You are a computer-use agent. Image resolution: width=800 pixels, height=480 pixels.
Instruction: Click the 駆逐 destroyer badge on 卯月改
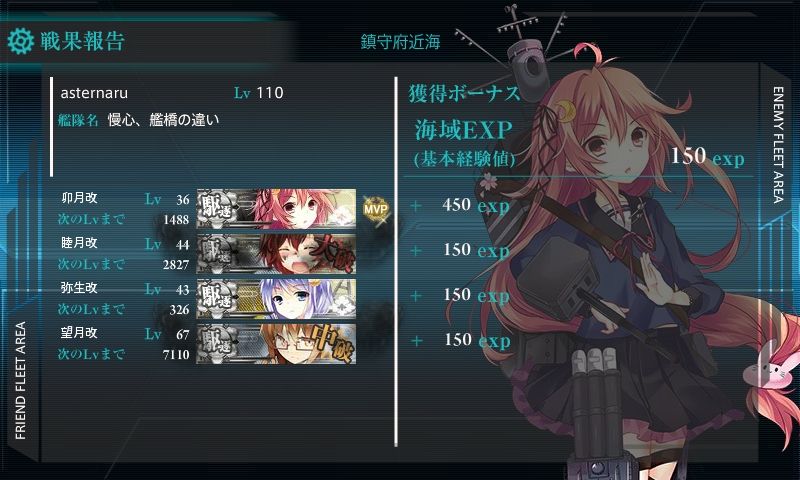(x=217, y=209)
